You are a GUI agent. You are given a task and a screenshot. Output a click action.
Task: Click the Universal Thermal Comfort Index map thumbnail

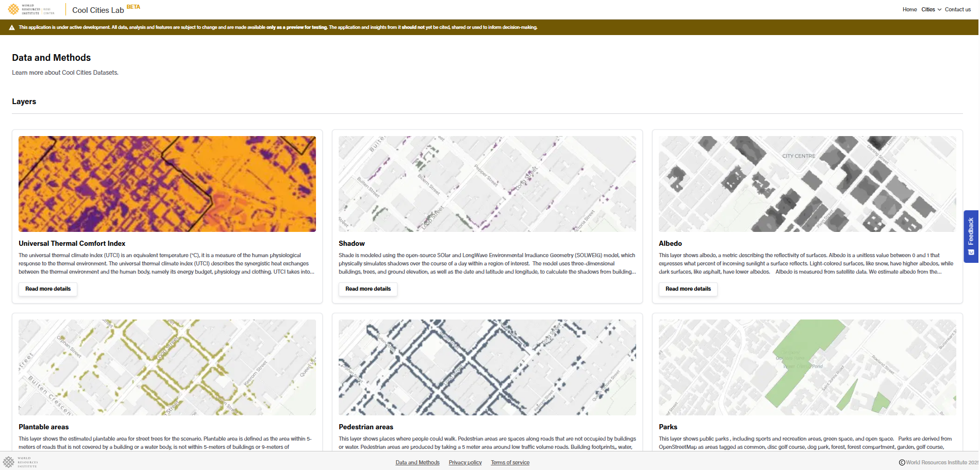pos(167,184)
